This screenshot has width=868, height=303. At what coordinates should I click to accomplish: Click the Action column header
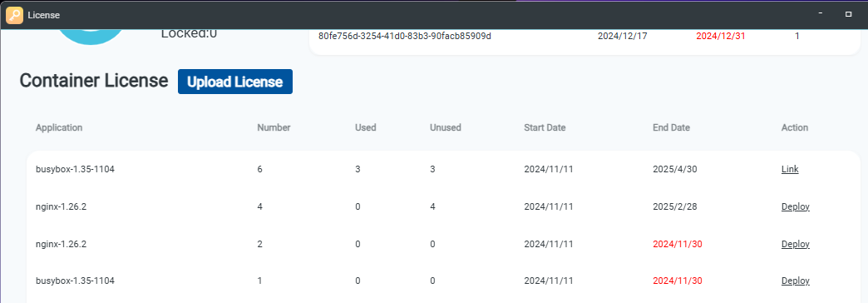point(794,127)
